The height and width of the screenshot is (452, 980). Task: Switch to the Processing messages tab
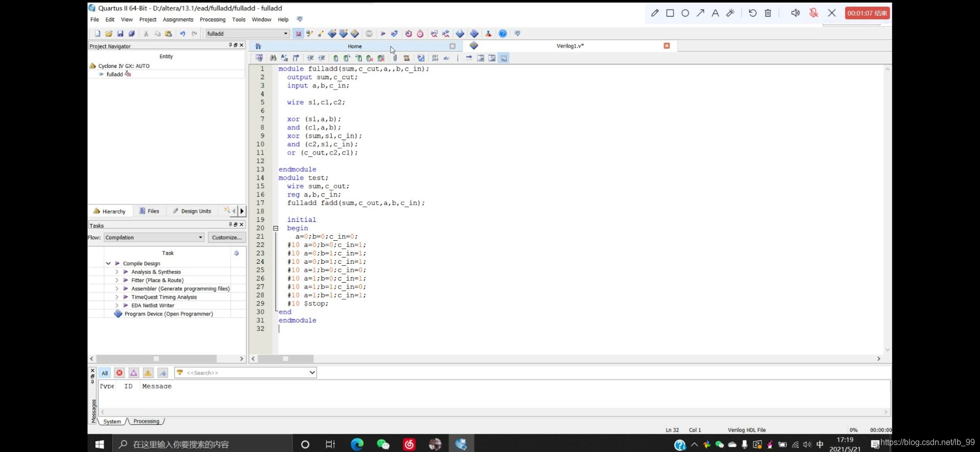[146, 421]
